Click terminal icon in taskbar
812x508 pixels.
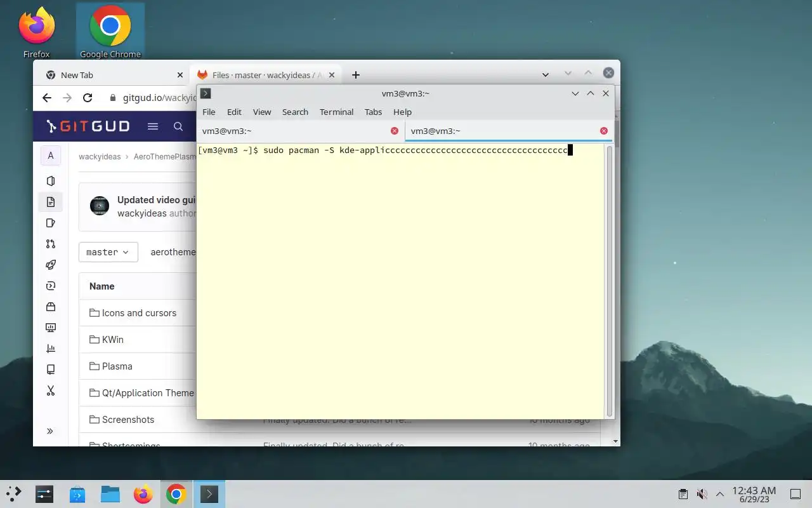pos(209,494)
